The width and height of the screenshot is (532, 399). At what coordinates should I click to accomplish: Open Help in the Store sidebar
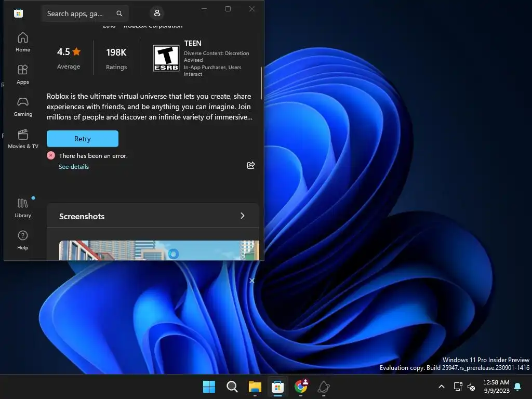pyautogui.click(x=23, y=240)
